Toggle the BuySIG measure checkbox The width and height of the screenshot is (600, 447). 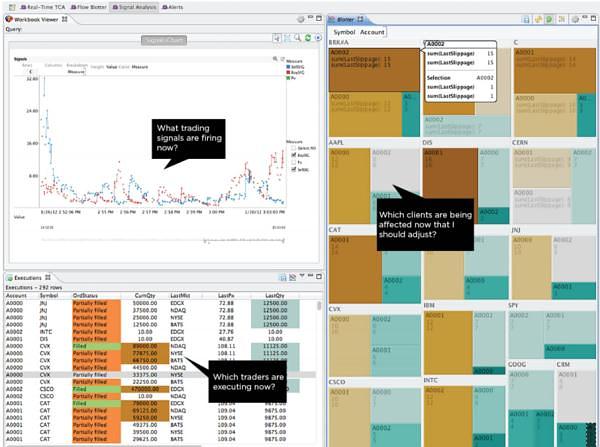(293, 155)
